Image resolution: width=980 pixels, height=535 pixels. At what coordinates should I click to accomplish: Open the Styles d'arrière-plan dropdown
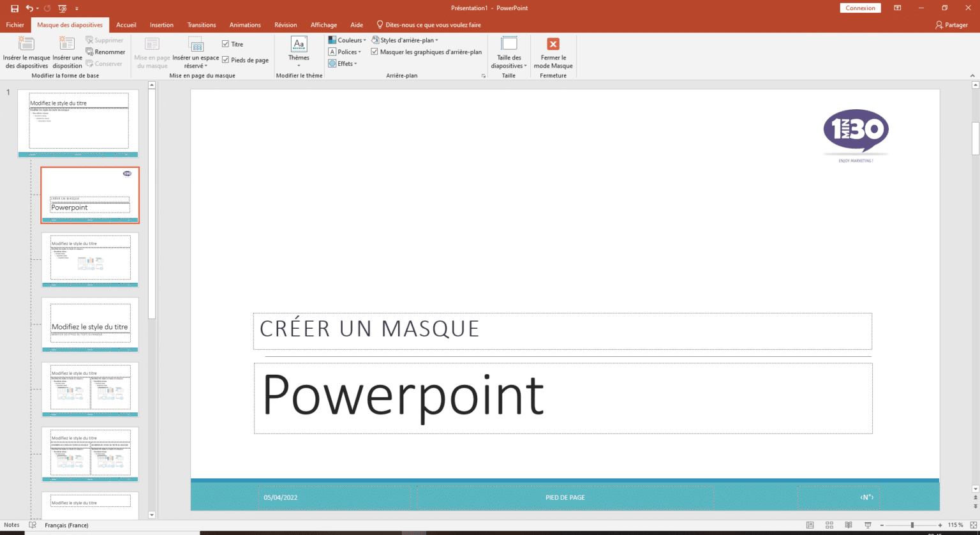pyautogui.click(x=408, y=40)
